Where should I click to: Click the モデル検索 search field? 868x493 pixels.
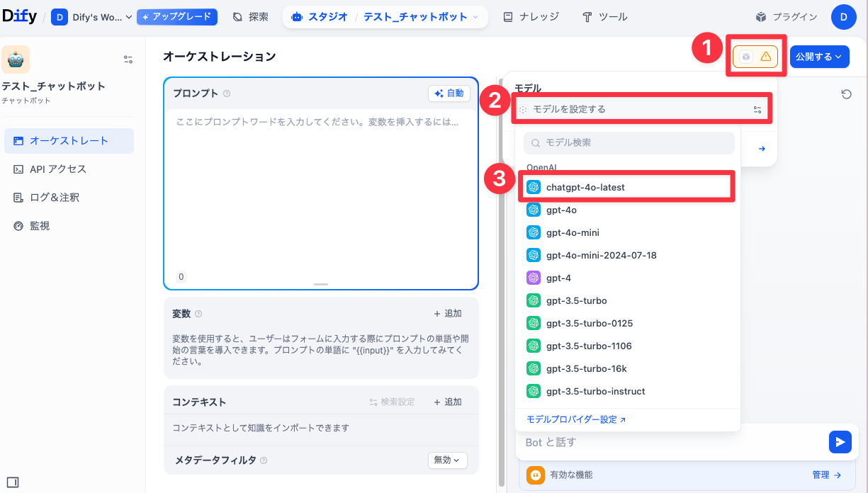coord(629,142)
